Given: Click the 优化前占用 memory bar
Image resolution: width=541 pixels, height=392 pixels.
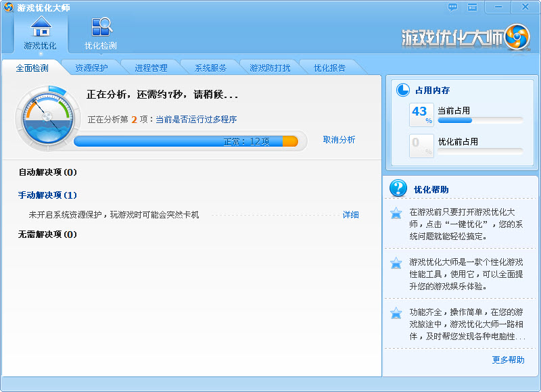Looking at the screenshot, I should pyautogui.click(x=480, y=151).
